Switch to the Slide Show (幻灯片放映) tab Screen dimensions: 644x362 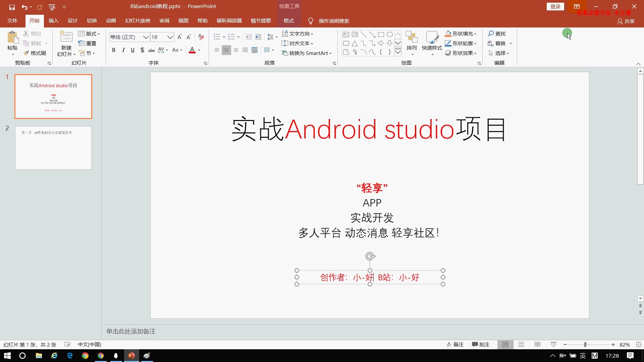tap(138, 21)
